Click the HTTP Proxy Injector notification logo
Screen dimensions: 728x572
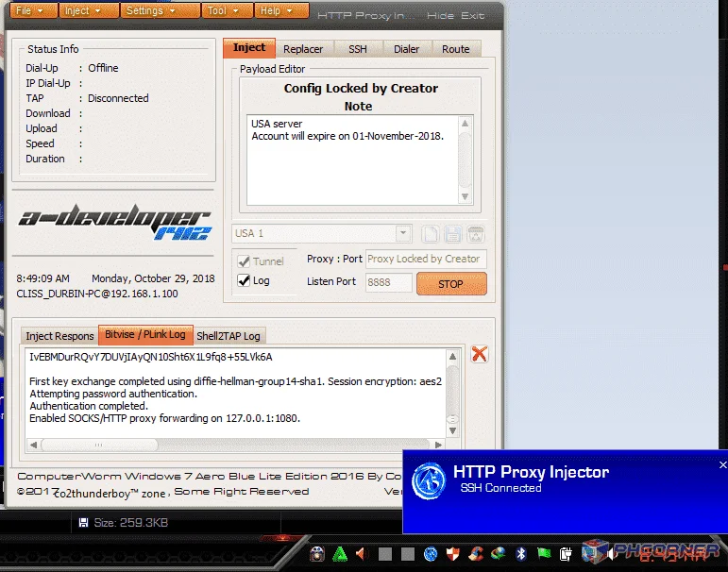[428, 481]
